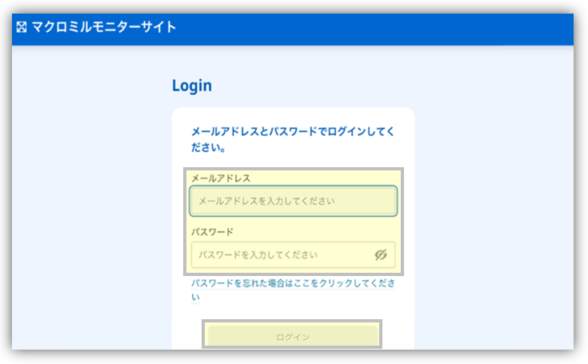Open the パスワードを忘れた場合 reset link
The width and height of the screenshot is (588, 364).
[x=293, y=290]
